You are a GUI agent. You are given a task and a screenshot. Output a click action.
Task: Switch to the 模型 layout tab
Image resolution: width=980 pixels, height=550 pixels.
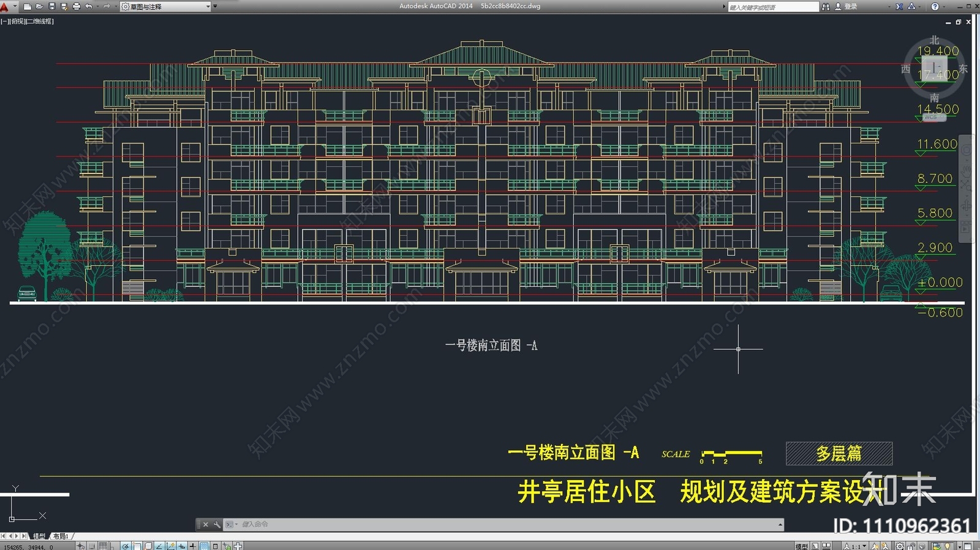pos(39,536)
